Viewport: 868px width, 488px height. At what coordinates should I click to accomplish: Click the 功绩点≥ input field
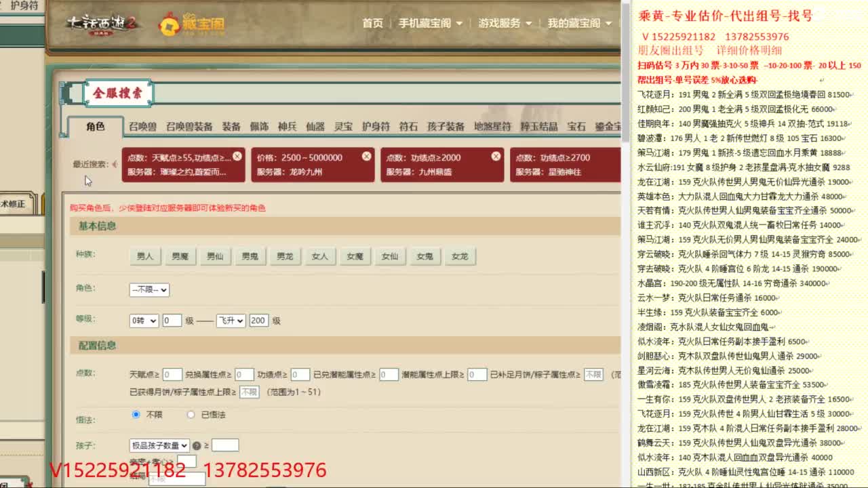(x=300, y=374)
